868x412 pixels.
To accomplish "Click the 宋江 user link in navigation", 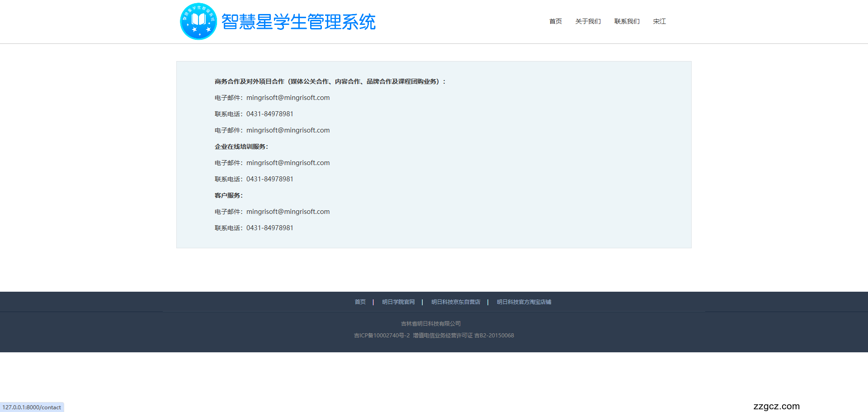I will 659,21.
